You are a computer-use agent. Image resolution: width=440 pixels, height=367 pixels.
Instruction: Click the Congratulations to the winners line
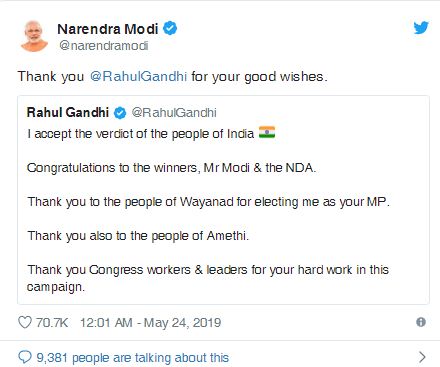coord(171,168)
